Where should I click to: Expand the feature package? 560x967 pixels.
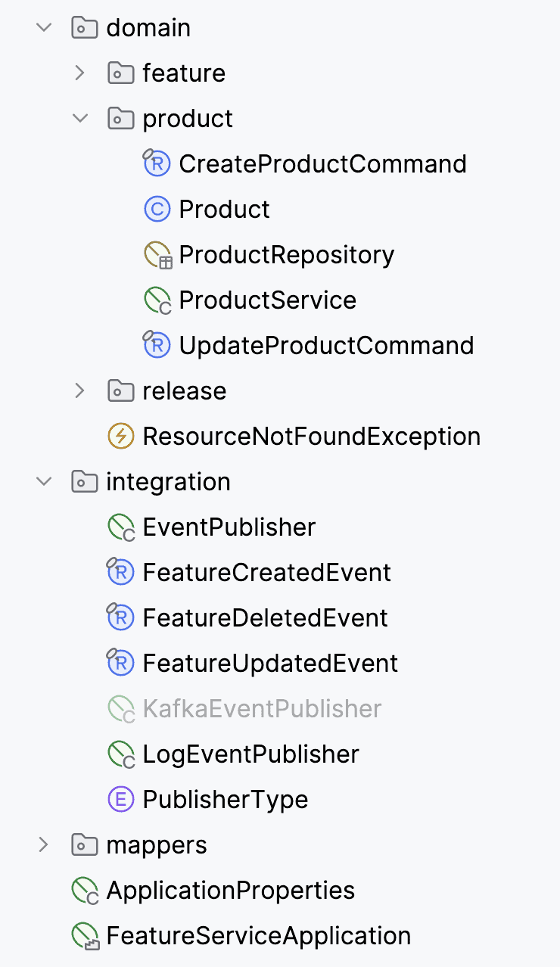coord(80,73)
